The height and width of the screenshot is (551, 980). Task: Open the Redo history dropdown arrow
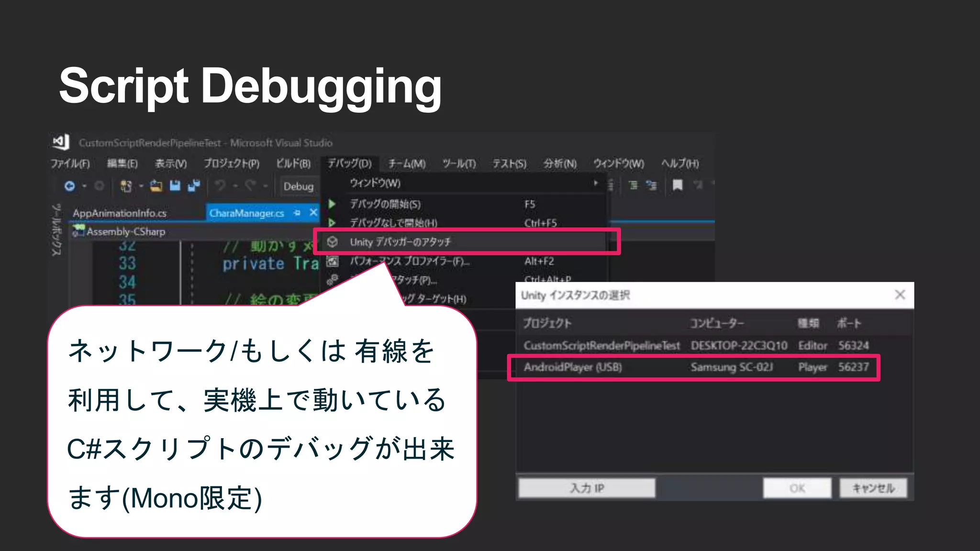[x=265, y=186]
